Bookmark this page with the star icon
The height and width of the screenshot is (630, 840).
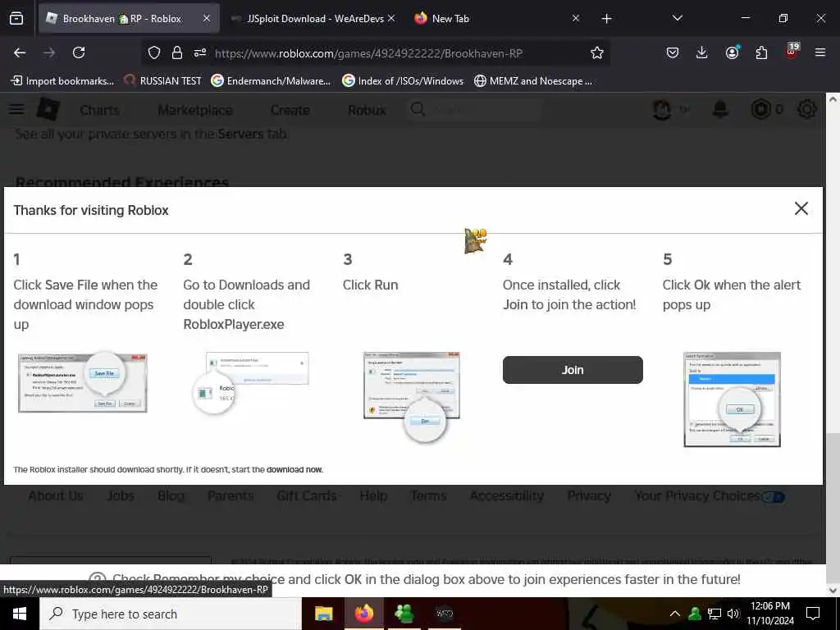(597, 52)
